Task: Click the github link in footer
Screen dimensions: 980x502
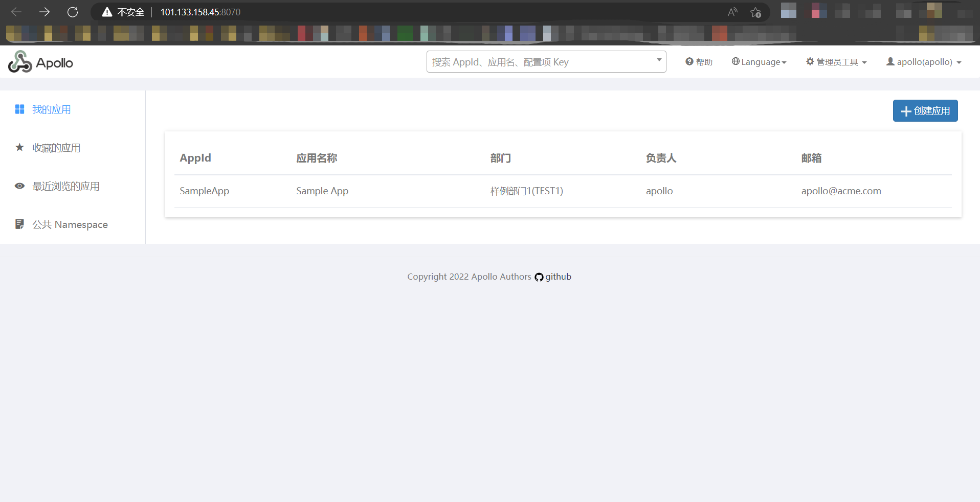Action: click(558, 277)
